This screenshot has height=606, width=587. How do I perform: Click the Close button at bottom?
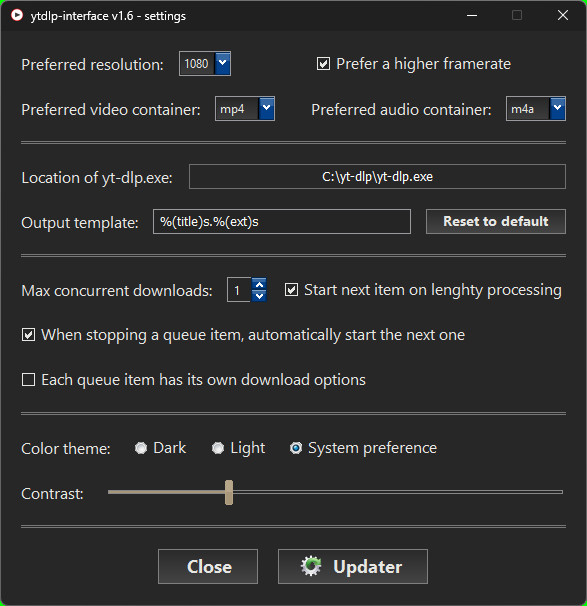click(208, 567)
